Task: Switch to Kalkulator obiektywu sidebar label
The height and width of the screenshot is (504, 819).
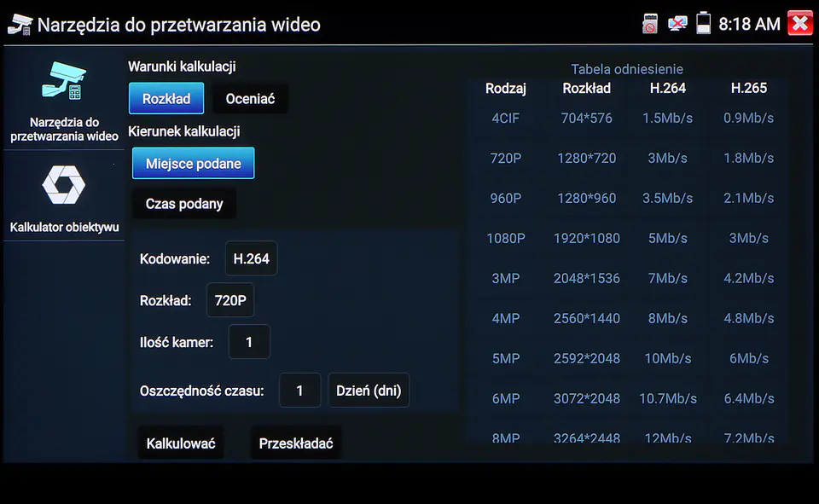Action: click(x=64, y=228)
